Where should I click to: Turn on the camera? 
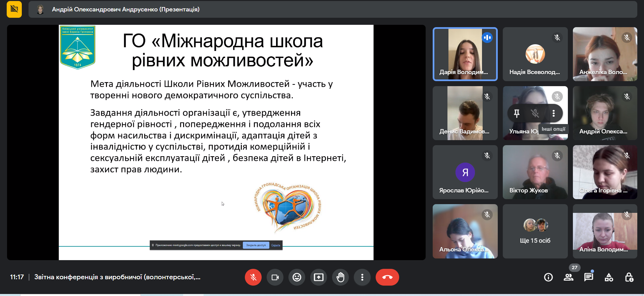pyautogui.click(x=275, y=277)
